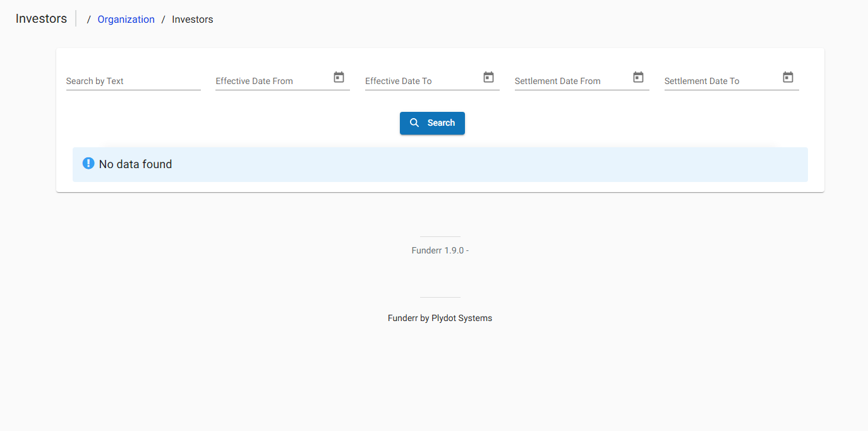Screen dimensions: 868x431
Task: Select the No data found alert message
Action: (x=135, y=164)
